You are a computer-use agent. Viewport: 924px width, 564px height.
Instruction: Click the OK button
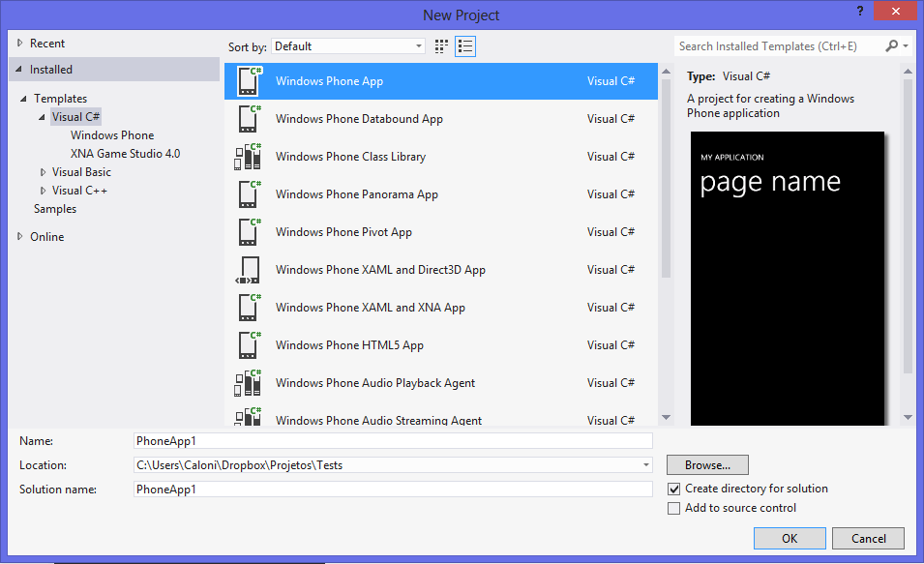(790, 539)
